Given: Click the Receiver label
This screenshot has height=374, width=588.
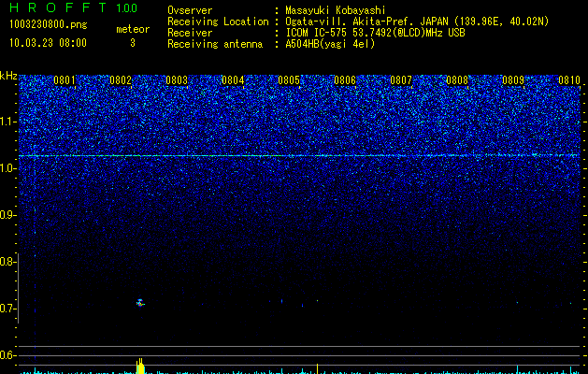Looking at the screenshot, I should click(x=190, y=33).
